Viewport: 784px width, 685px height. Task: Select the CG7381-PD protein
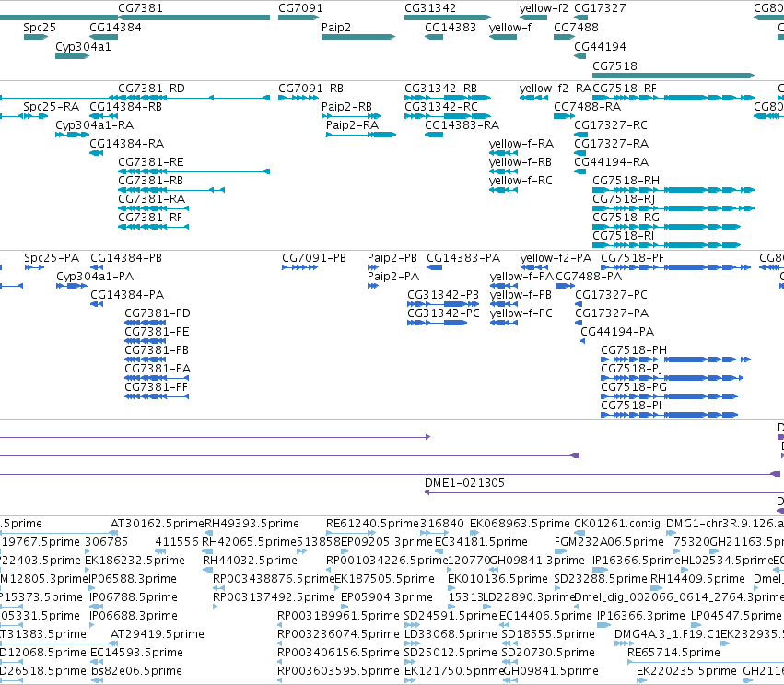[145, 324]
